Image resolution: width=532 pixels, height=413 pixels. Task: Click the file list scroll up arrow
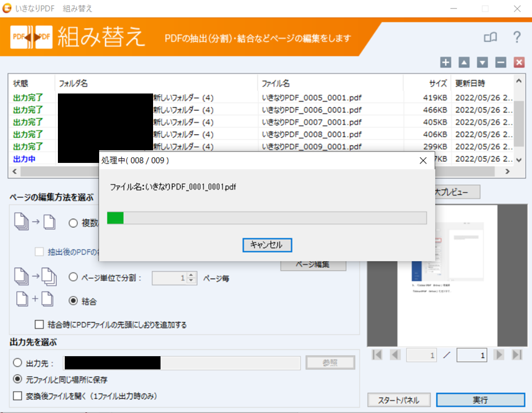coord(519,81)
